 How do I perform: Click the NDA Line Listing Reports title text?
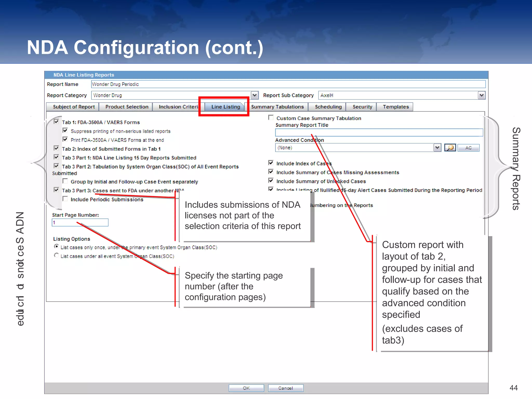[x=84, y=75]
